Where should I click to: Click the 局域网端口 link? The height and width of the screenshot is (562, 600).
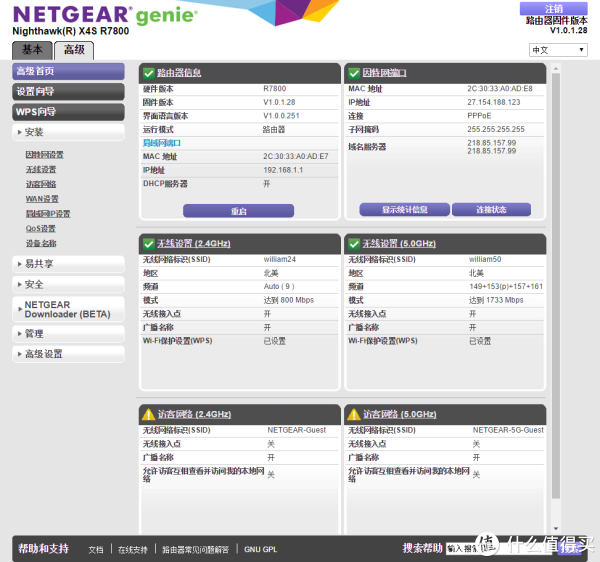161,143
